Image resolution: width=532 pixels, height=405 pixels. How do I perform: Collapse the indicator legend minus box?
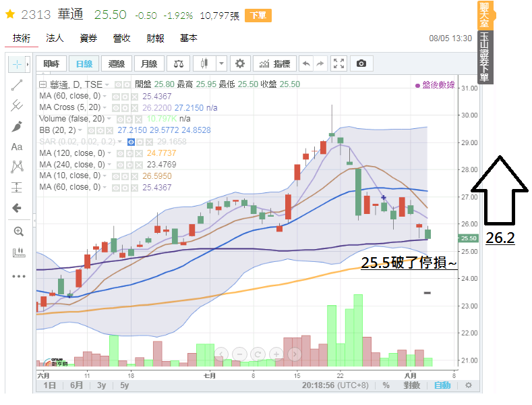tap(42, 84)
